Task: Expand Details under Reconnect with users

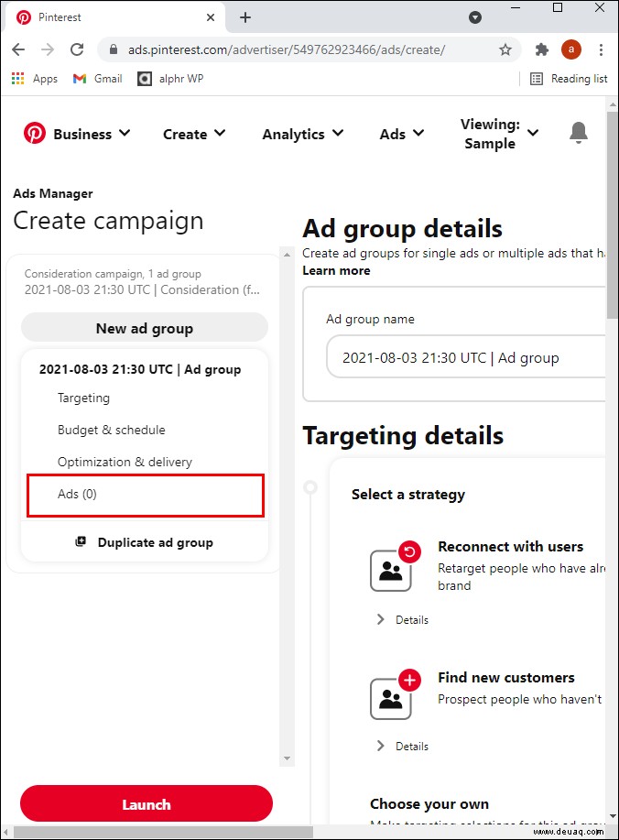Action: click(403, 620)
